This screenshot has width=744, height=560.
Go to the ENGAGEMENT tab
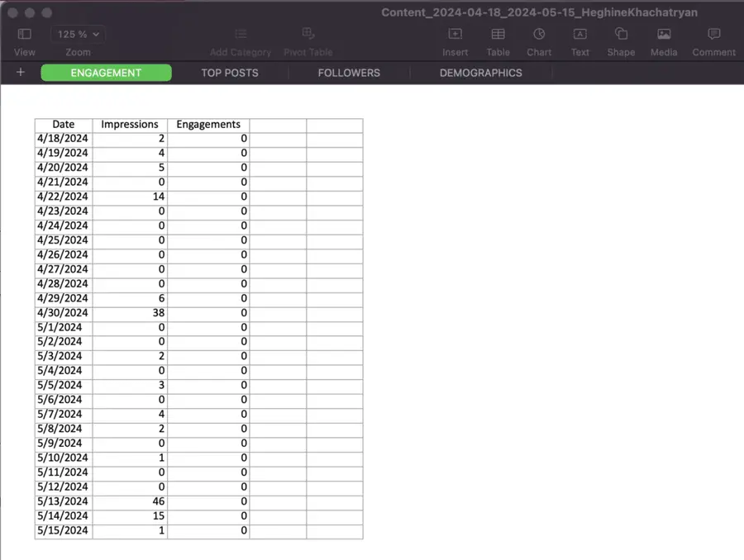106,73
